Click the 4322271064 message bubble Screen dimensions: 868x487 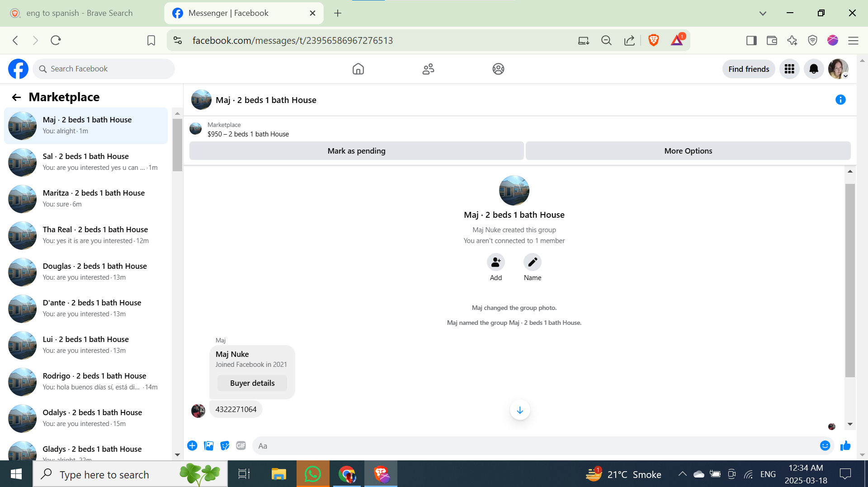[236, 409]
